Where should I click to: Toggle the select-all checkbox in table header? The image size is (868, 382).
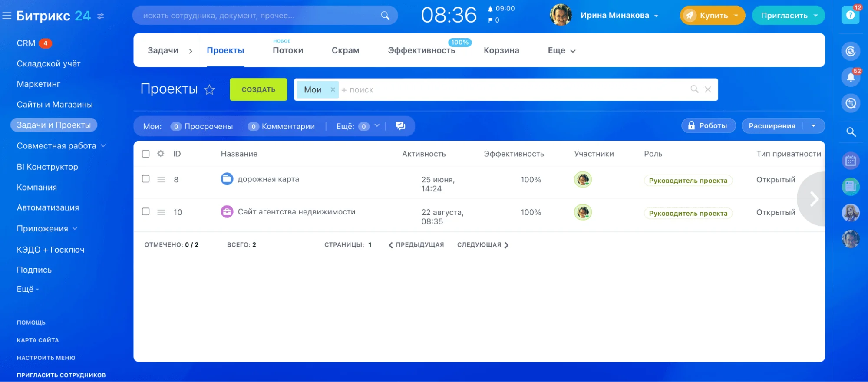[x=146, y=154]
